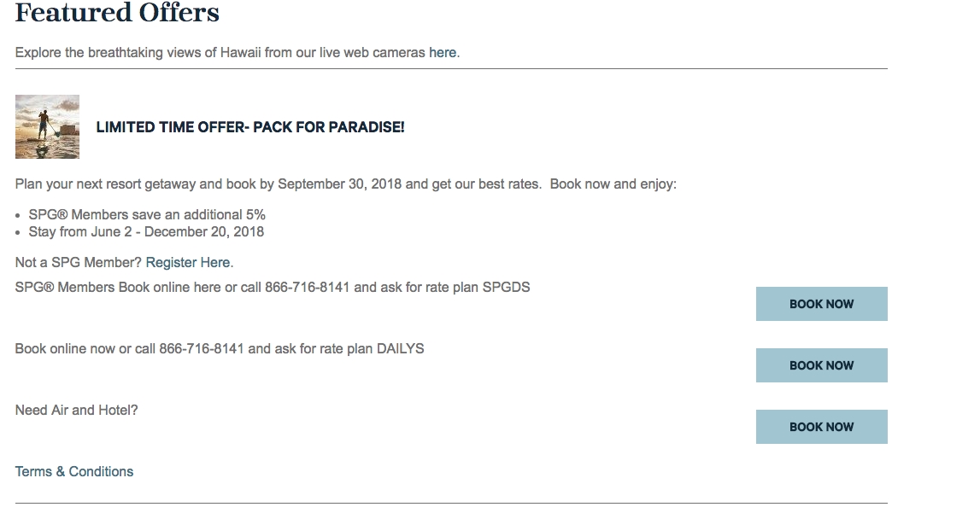Screen dimensions: 980x513
Task: Click the 'Need Air and Hotel?' text
Action: (76, 410)
